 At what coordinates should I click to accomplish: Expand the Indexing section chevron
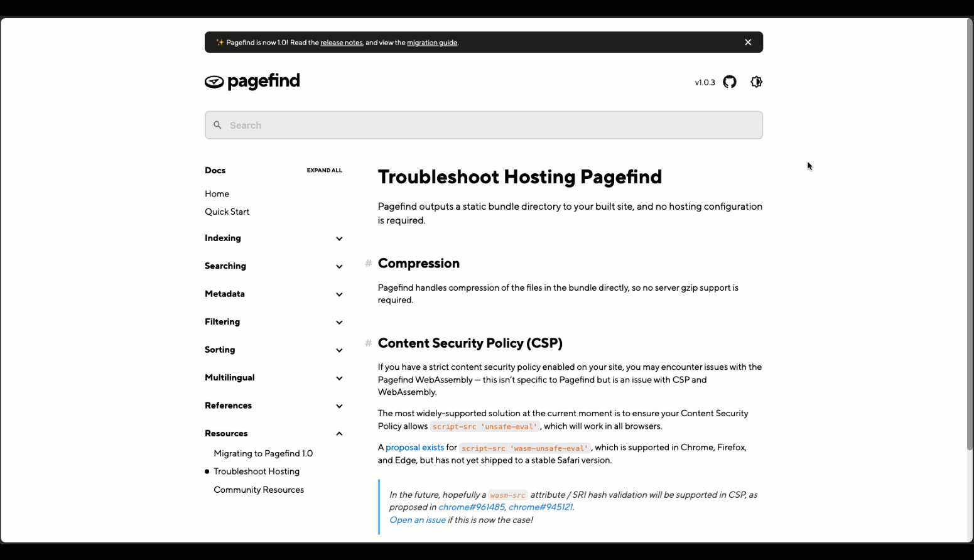tap(339, 239)
